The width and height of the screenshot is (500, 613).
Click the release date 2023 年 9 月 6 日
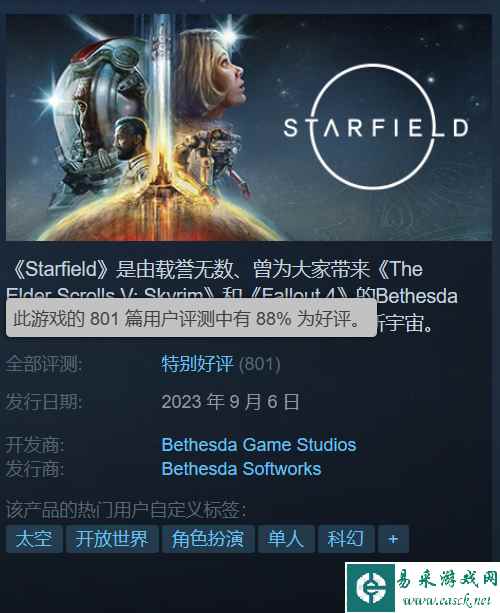(230, 402)
